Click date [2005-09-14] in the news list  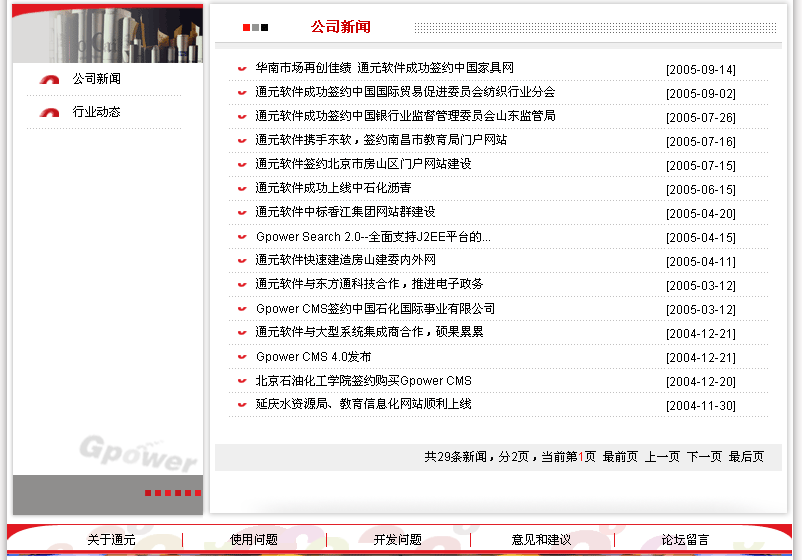[x=701, y=70]
